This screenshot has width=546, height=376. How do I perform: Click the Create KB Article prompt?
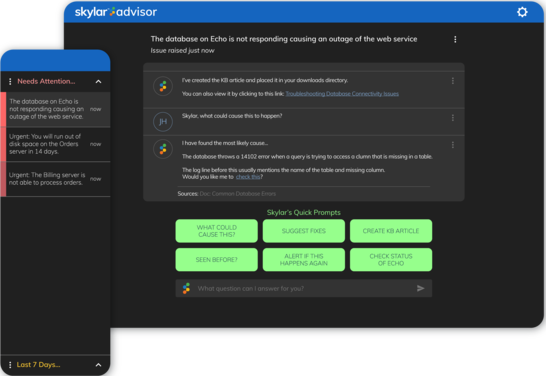click(x=391, y=231)
